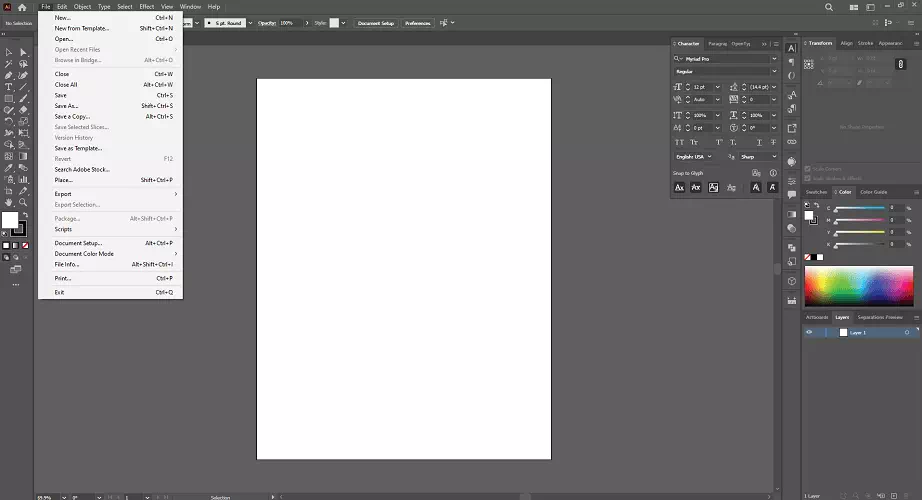Image resolution: width=922 pixels, height=500 pixels.
Task: Select the Zoom tool
Action: click(24, 202)
